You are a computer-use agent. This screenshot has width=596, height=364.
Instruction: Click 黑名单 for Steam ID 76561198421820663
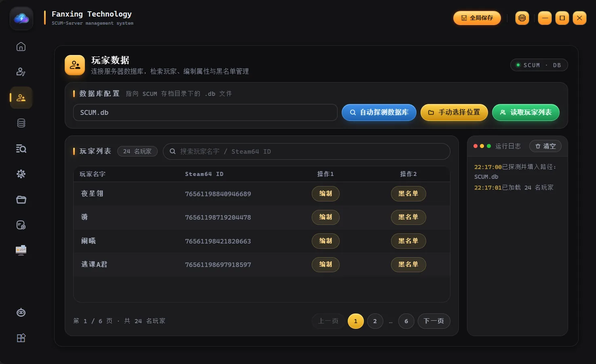[408, 241]
